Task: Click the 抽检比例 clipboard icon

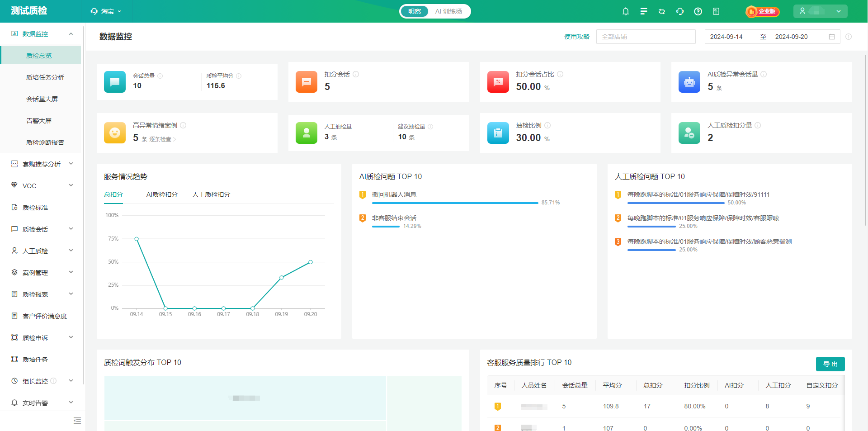Action: [x=498, y=133]
